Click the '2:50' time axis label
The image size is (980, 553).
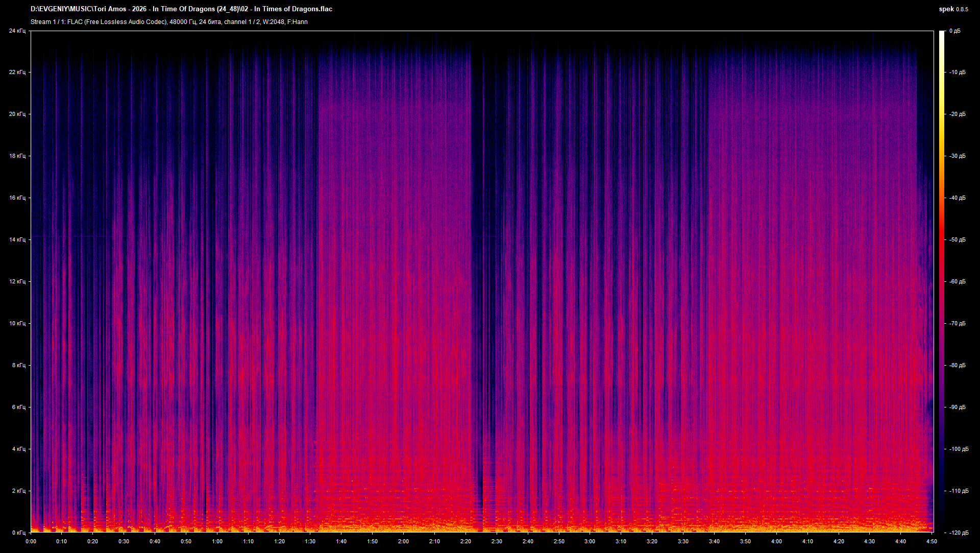pos(559,542)
